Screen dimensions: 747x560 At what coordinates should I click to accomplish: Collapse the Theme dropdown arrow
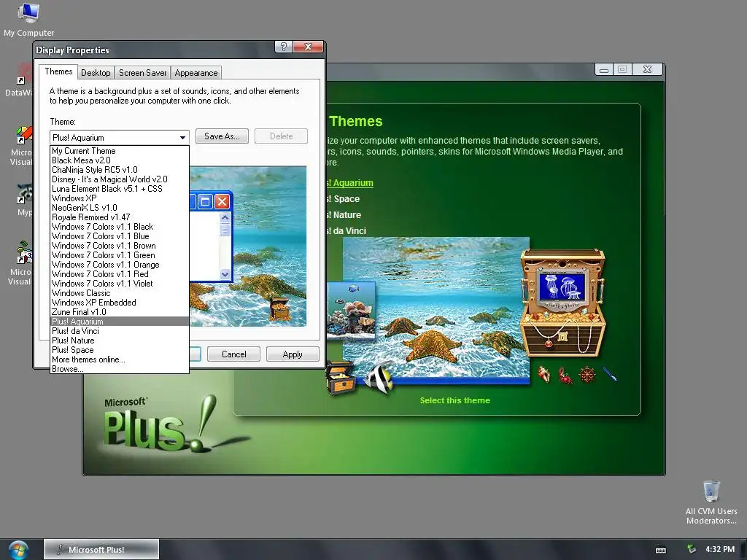coord(182,138)
